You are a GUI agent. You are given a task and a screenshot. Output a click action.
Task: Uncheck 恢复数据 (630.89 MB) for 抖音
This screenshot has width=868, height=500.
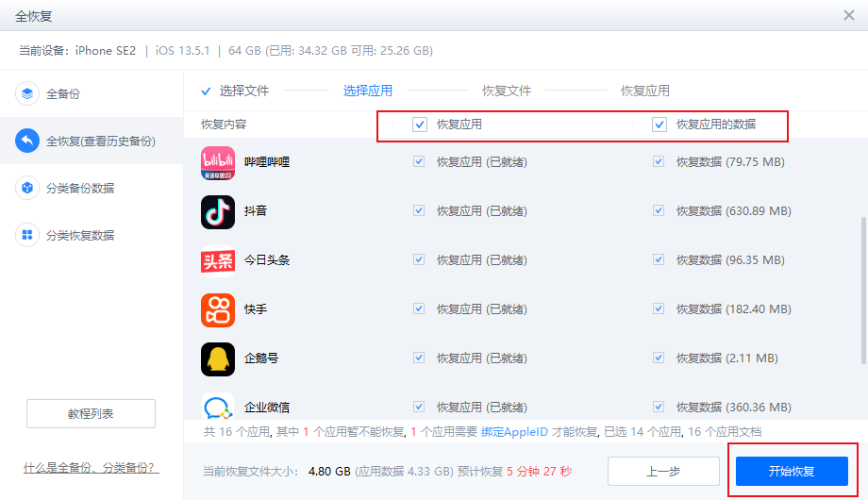(x=659, y=211)
